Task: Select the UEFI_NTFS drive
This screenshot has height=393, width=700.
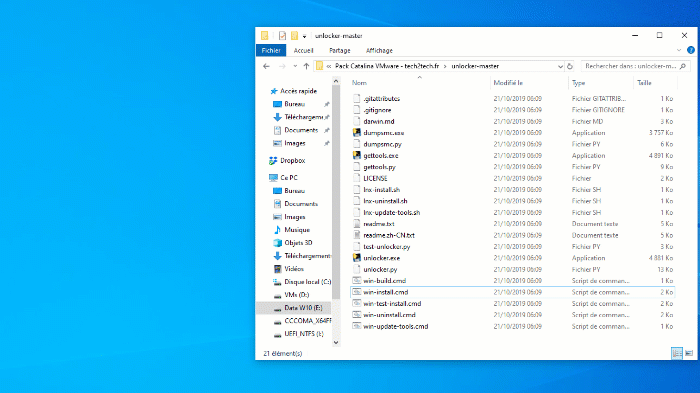Action: 304,334
